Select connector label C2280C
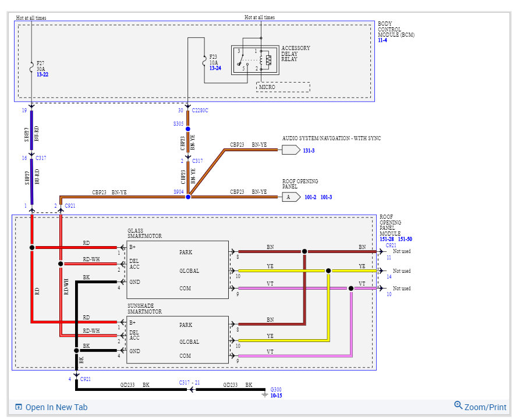 (200, 111)
